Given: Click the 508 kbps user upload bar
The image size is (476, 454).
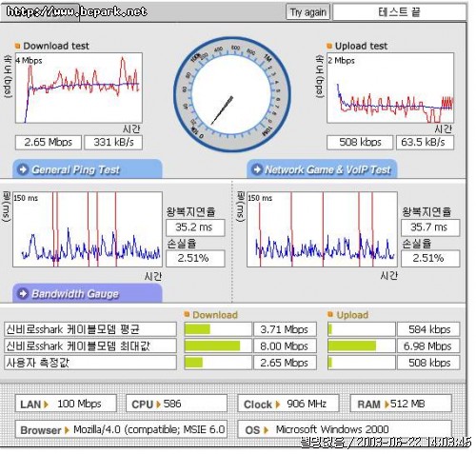Looking at the screenshot, I should 361,363.
